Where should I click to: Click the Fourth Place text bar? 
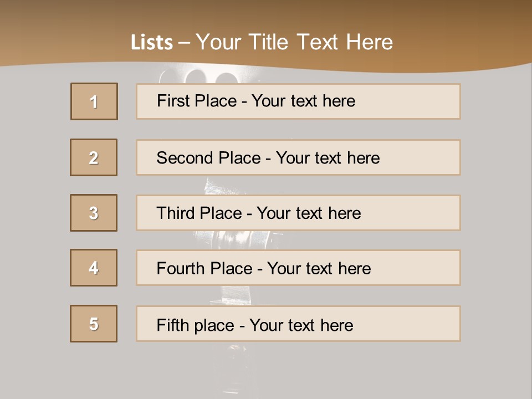(x=298, y=268)
